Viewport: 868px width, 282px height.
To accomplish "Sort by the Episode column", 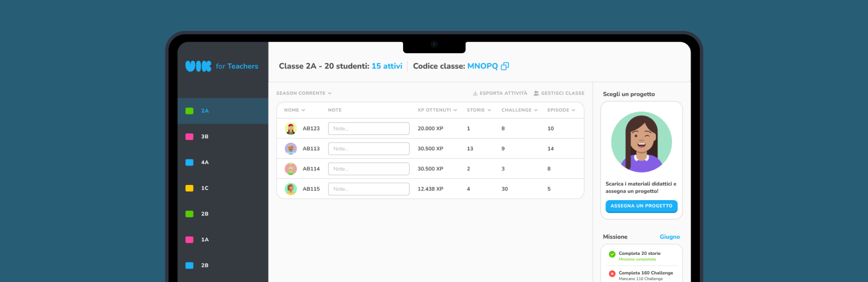I will 561,110.
